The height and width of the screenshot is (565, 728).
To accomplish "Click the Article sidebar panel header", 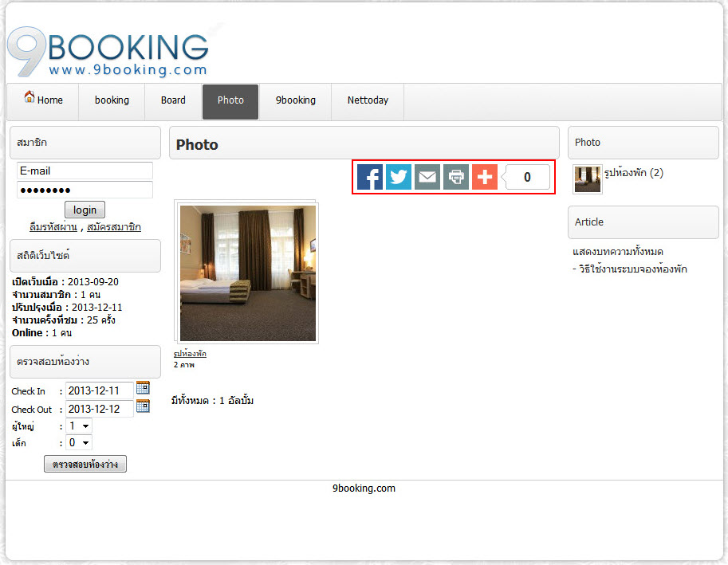I will 643,222.
